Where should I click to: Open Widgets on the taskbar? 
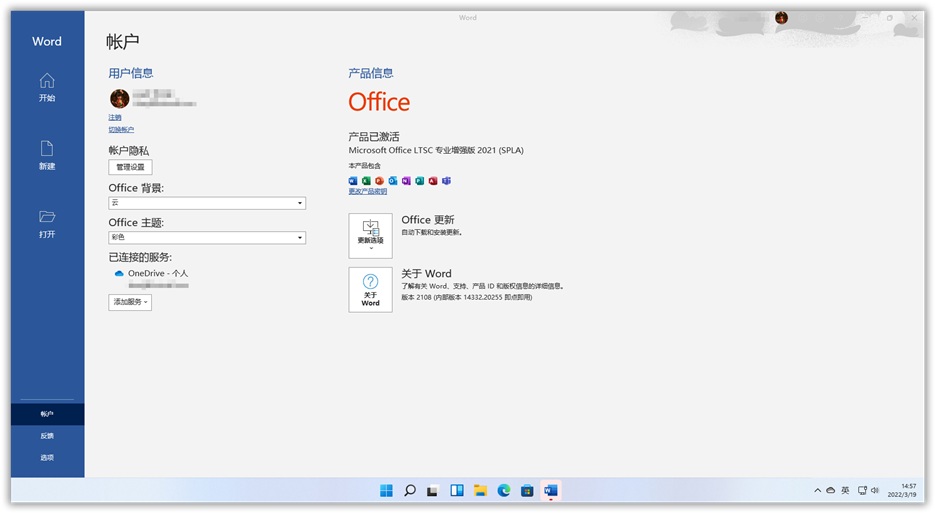pyautogui.click(x=457, y=490)
